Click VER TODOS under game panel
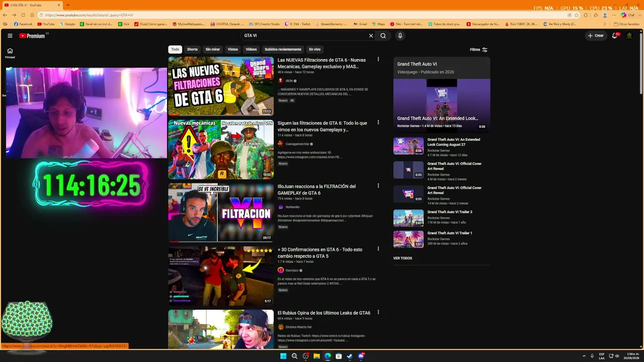644x362 pixels. tap(403, 258)
